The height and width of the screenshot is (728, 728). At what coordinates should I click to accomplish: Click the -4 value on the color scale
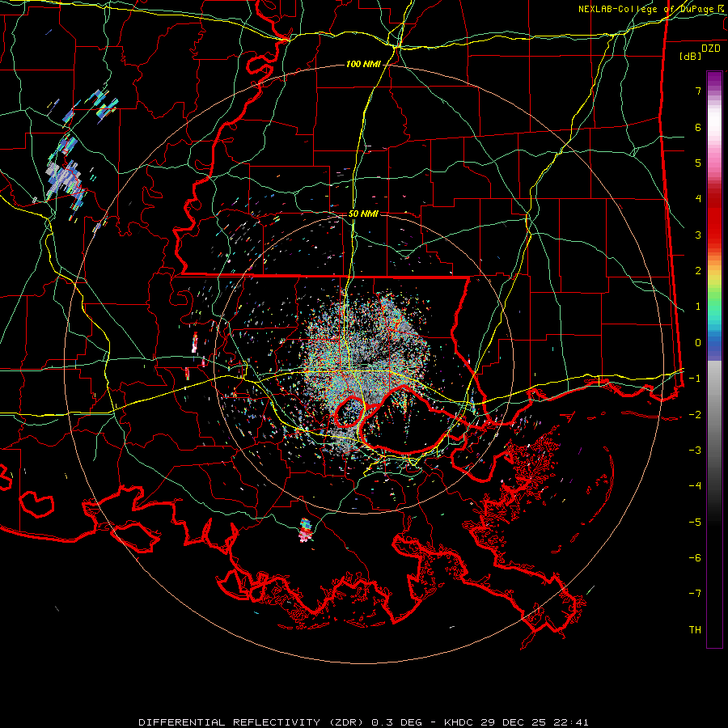[695, 486]
